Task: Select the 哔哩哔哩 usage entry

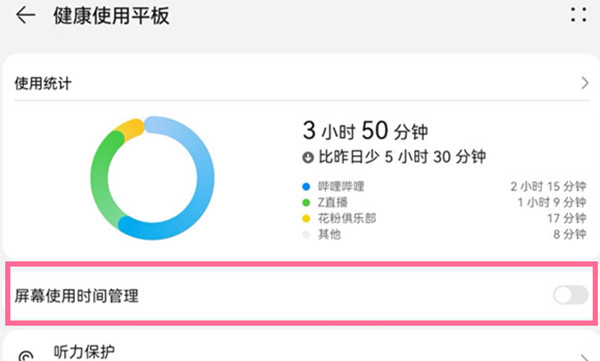Action: pyautogui.click(x=444, y=187)
